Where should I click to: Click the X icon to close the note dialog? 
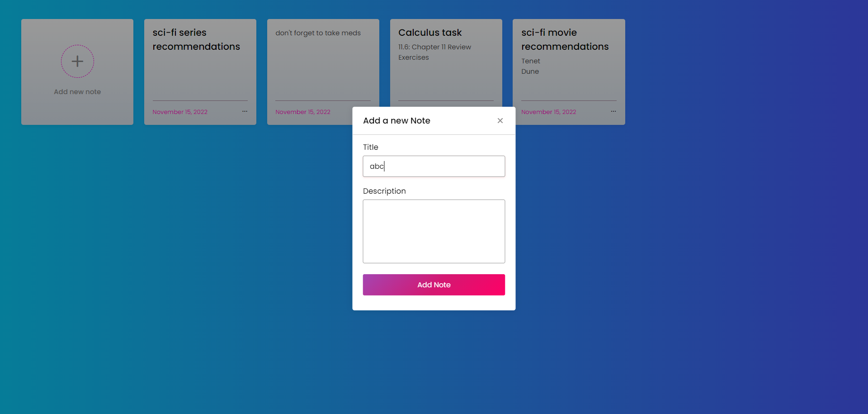500,120
